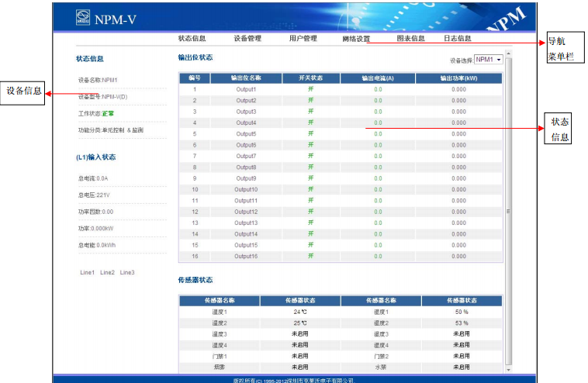
Task: Click the 输出位名称 column header
Action: [x=246, y=78]
